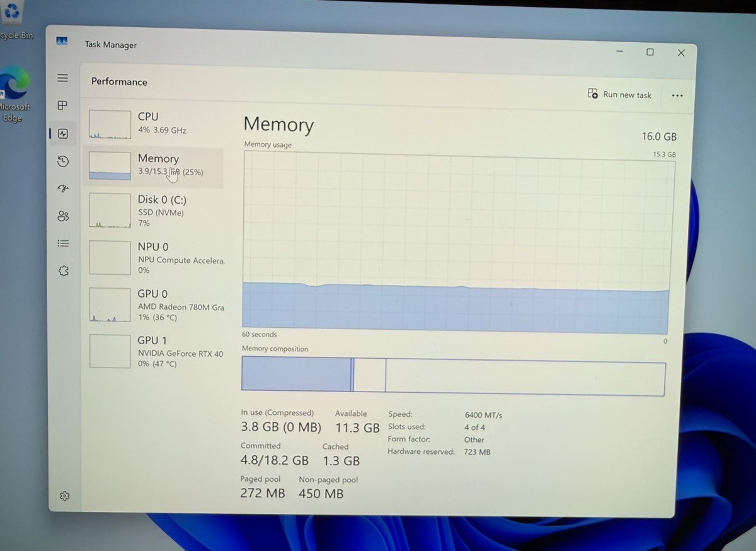
Task: Click the 1.3 GB cached value
Action: (341, 461)
